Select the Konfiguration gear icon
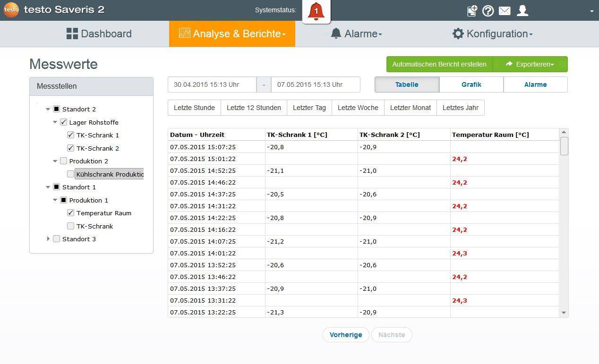 [457, 34]
